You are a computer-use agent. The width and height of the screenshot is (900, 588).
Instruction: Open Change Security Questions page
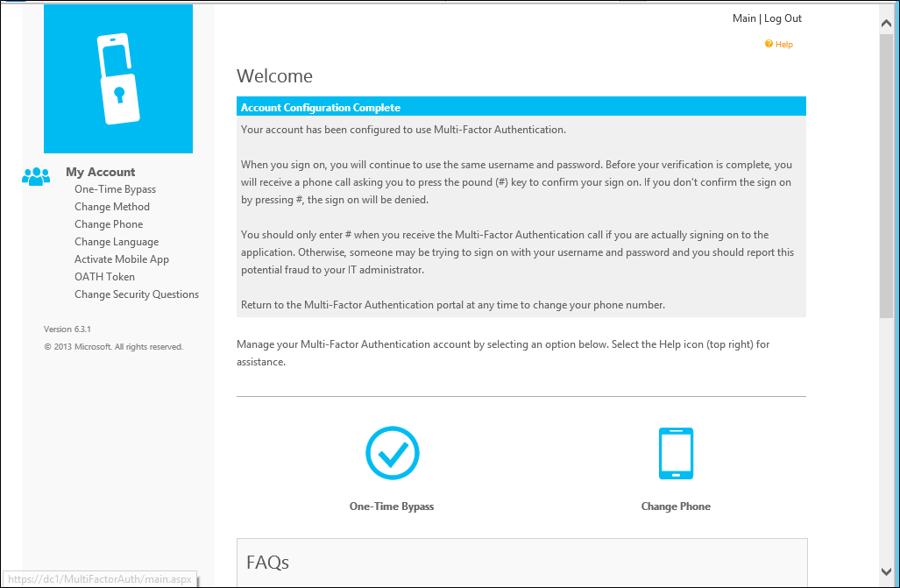[137, 294]
